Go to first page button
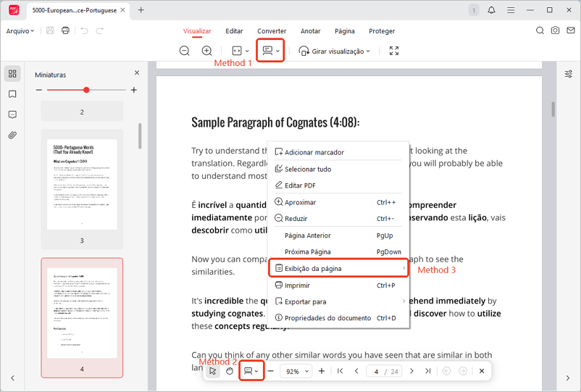 click(340, 371)
